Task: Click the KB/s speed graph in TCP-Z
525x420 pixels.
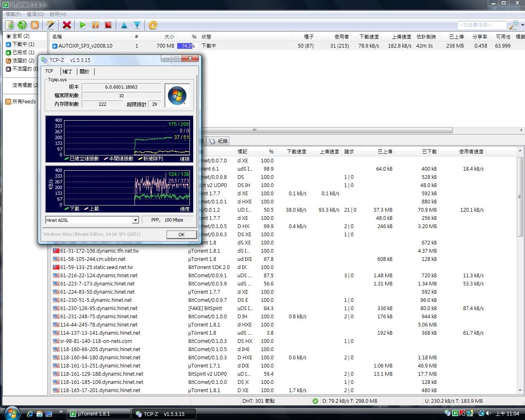Action: 119,189
